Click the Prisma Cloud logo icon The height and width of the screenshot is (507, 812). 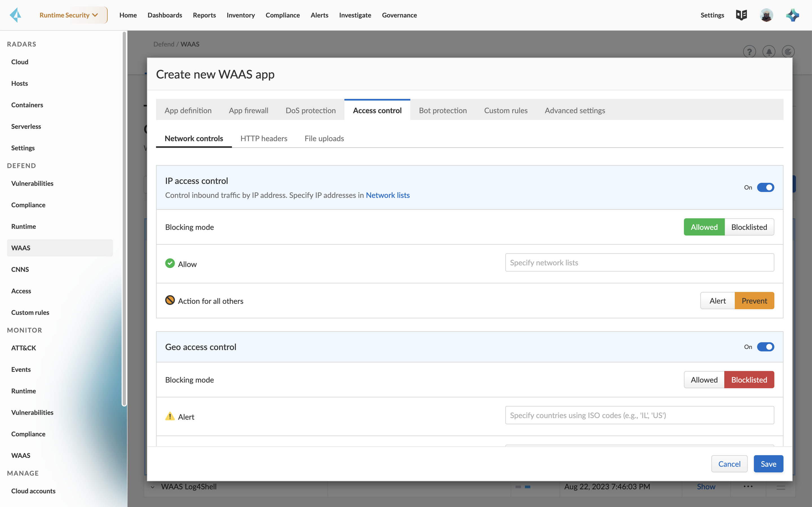tap(16, 15)
